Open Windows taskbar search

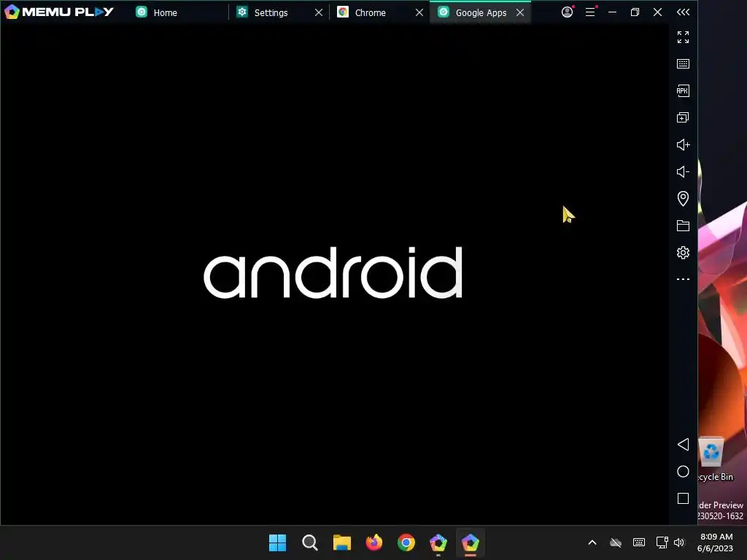(309, 542)
